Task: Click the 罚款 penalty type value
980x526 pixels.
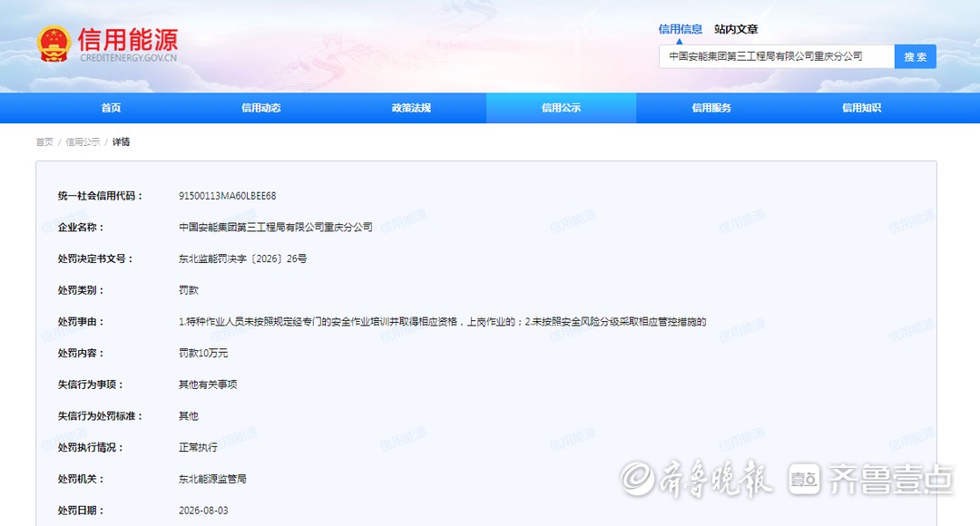Action: point(189,290)
